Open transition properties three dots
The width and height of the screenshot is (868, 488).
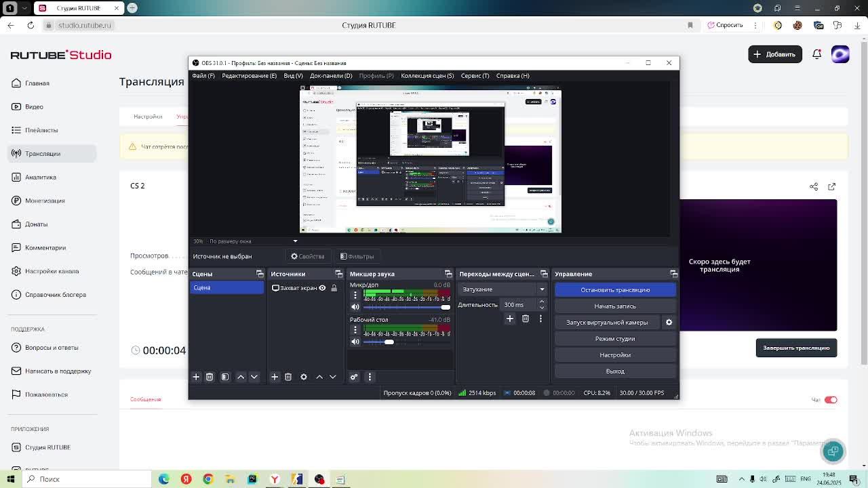coord(540,319)
